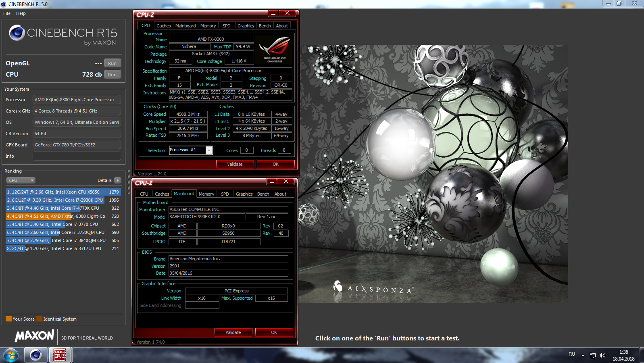
Task: Select Core i7-3770 ranking row
Action: tap(63, 224)
